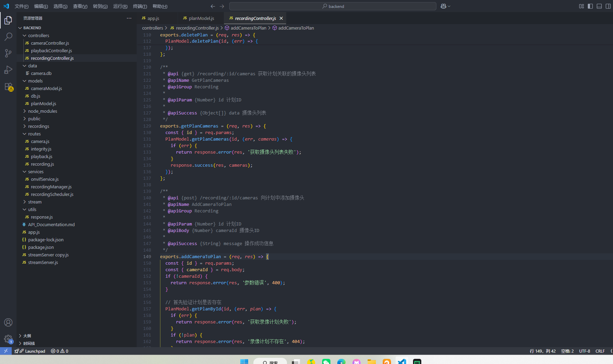Open the 帮助(H) menu

click(x=160, y=6)
